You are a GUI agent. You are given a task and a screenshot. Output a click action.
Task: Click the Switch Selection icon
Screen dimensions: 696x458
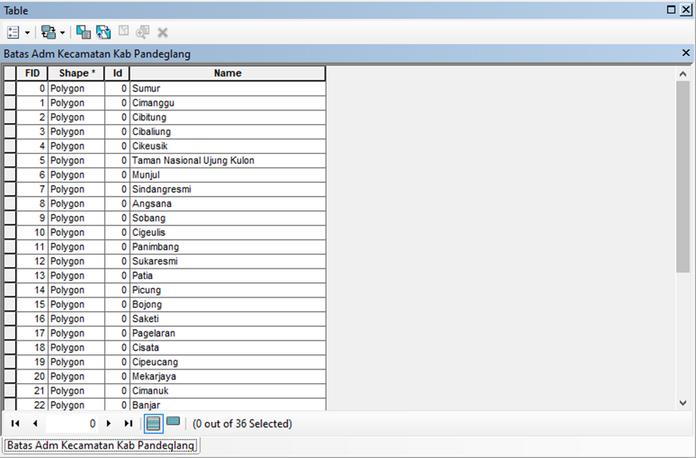tap(103, 32)
